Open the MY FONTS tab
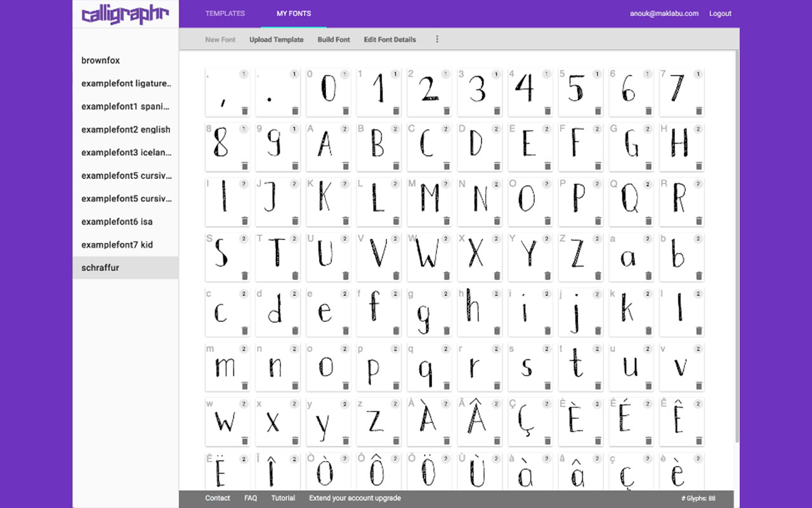Image resolution: width=812 pixels, height=508 pixels. click(x=292, y=13)
